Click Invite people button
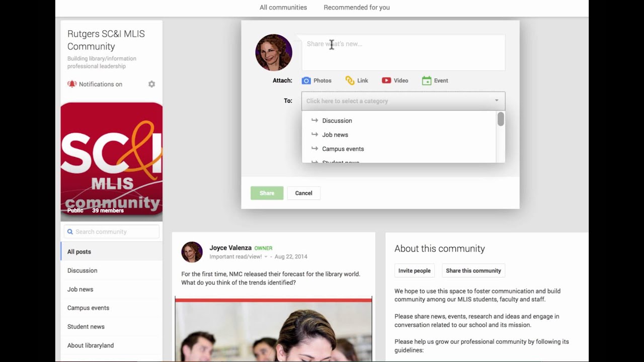 [x=415, y=270]
